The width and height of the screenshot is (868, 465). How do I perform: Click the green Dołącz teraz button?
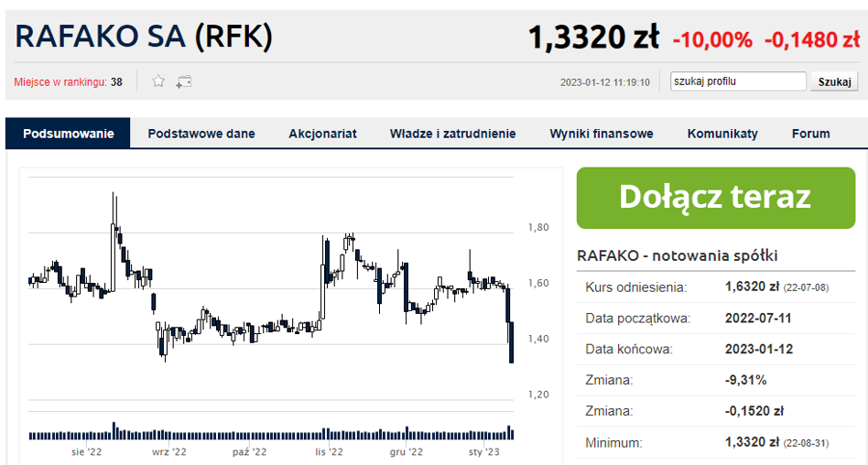coord(716,198)
